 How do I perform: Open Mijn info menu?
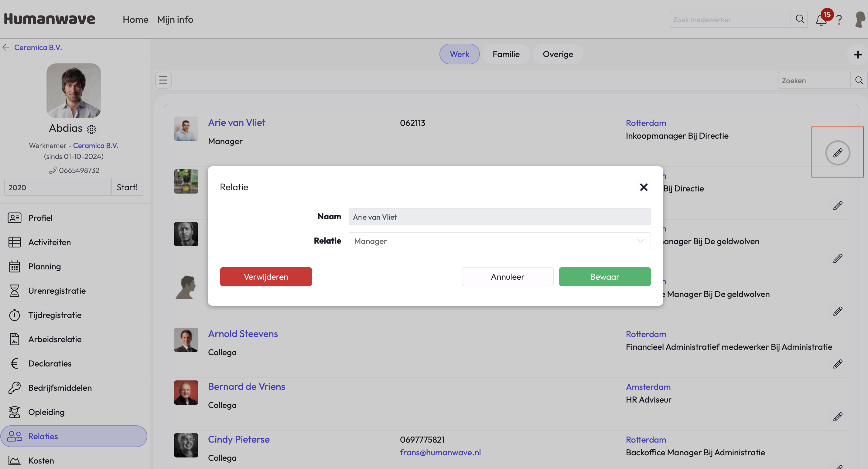[175, 19]
